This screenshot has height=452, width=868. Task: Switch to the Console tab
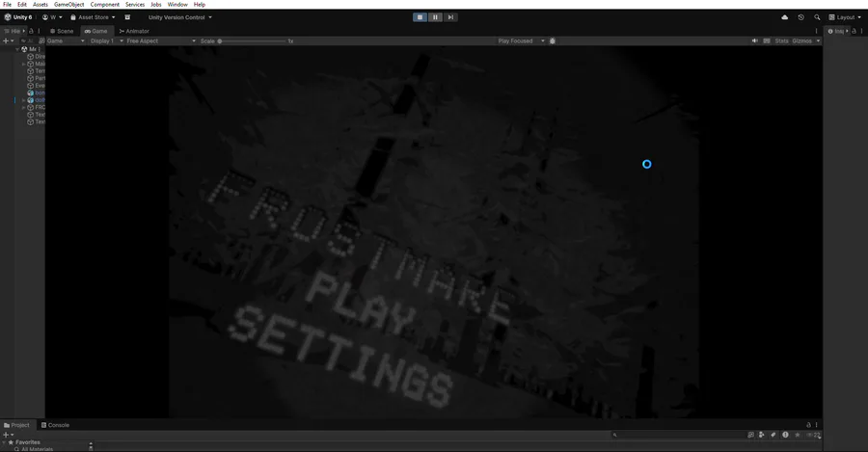click(55, 425)
